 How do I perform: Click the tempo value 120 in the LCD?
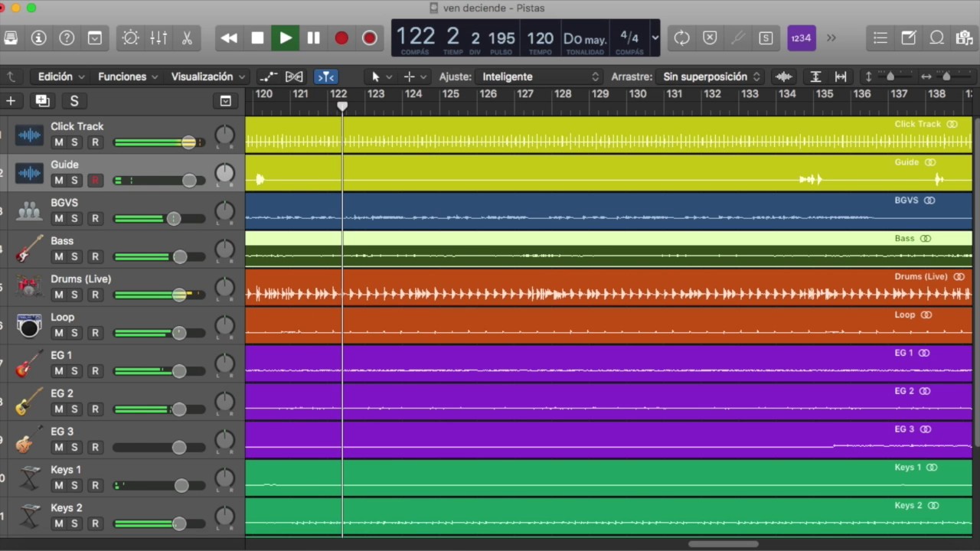(x=540, y=37)
